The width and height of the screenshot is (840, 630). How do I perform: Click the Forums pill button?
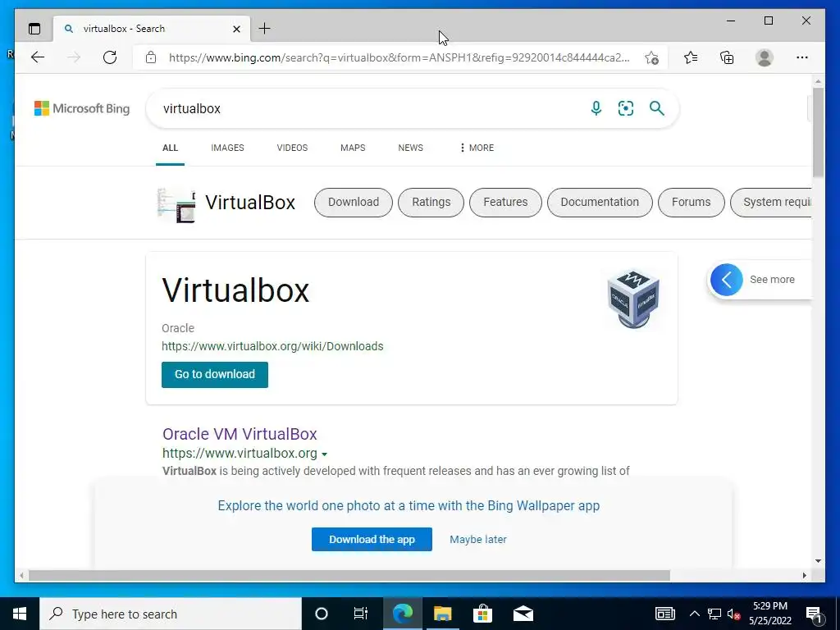tap(691, 203)
